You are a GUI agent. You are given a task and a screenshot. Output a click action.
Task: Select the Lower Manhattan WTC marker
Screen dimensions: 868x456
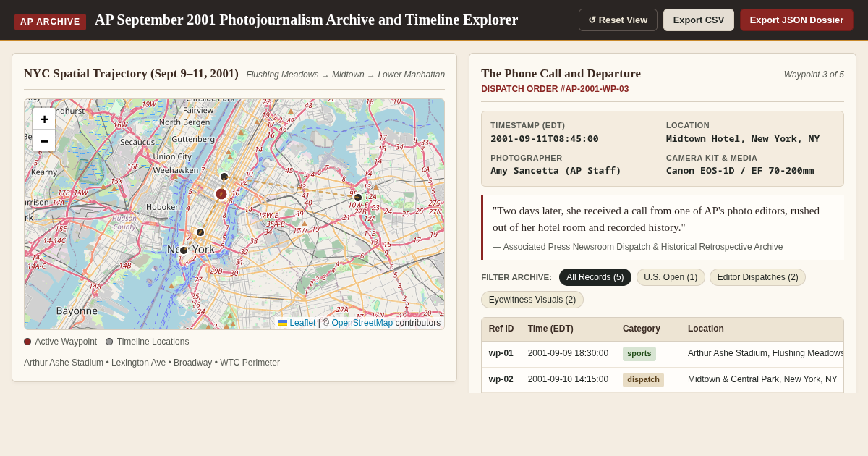[184, 250]
